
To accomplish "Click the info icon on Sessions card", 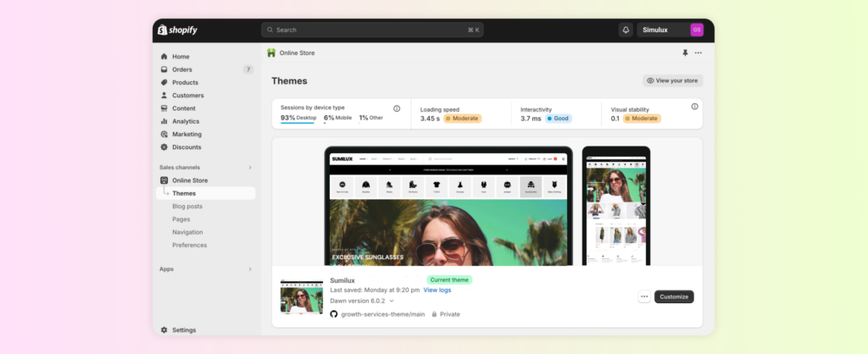I will (397, 108).
